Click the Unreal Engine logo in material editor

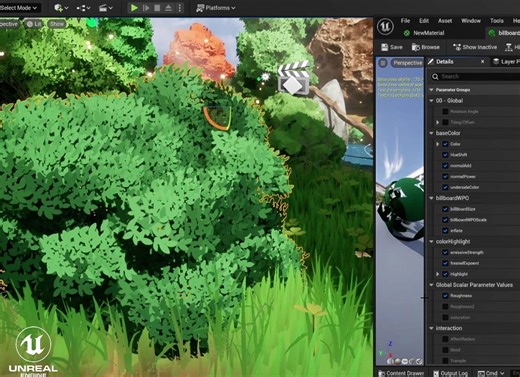click(x=385, y=26)
